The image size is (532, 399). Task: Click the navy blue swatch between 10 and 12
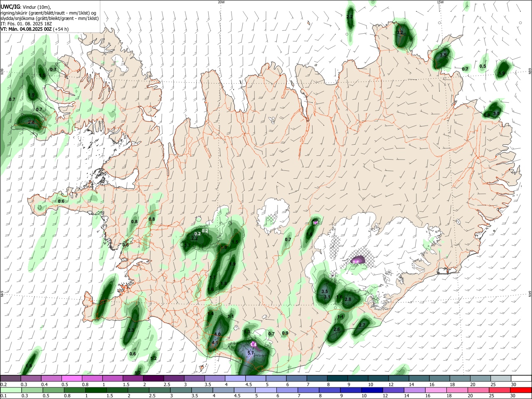click(x=372, y=390)
